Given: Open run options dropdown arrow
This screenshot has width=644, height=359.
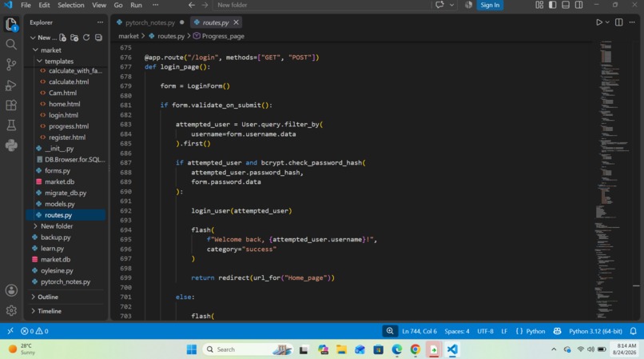Looking at the screenshot, I should (x=607, y=22).
